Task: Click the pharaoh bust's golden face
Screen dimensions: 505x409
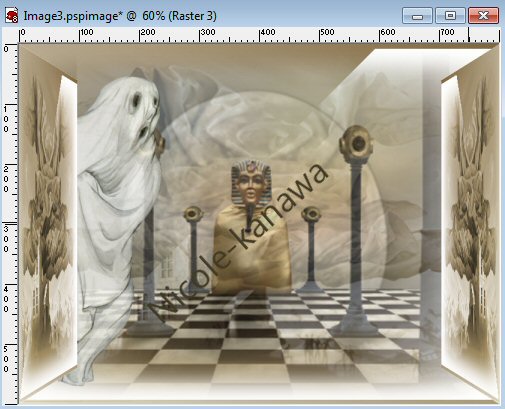Action: pyautogui.click(x=251, y=188)
